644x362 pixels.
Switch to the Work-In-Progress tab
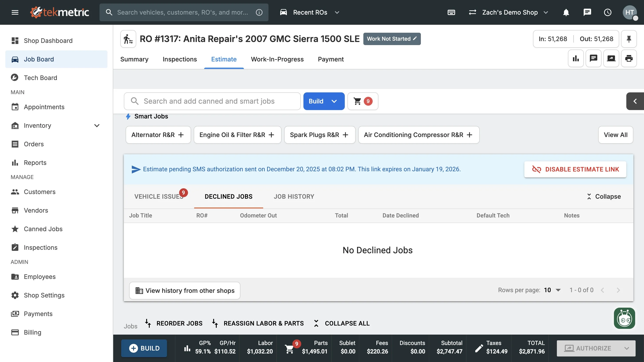coord(277,59)
